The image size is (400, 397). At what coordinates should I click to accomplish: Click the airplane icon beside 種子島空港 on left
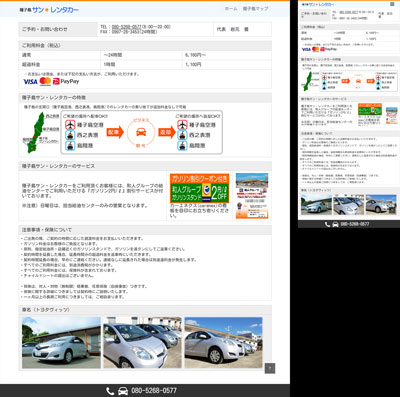click(x=70, y=125)
